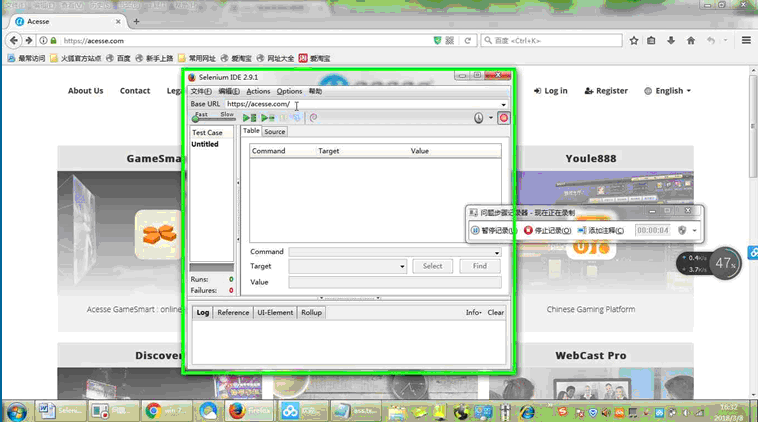Image resolution: width=758 pixels, height=422 pixels.
Task: Click the bookmarks list icon in Firefox toolbar
Action: point(651,41)
